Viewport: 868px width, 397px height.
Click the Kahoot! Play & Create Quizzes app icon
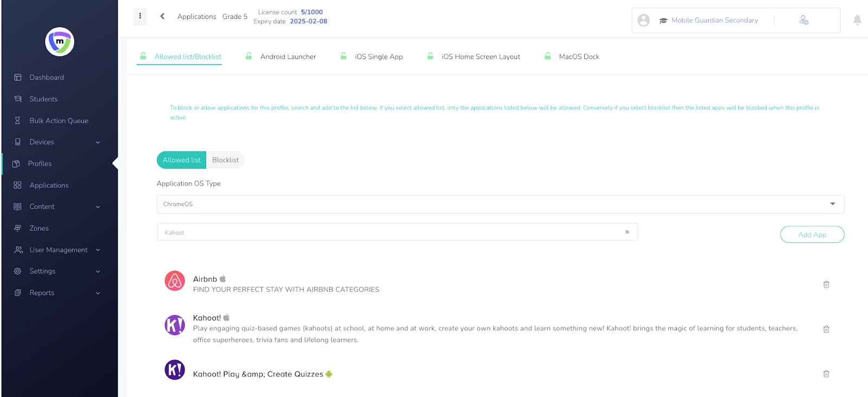point(175,370)
